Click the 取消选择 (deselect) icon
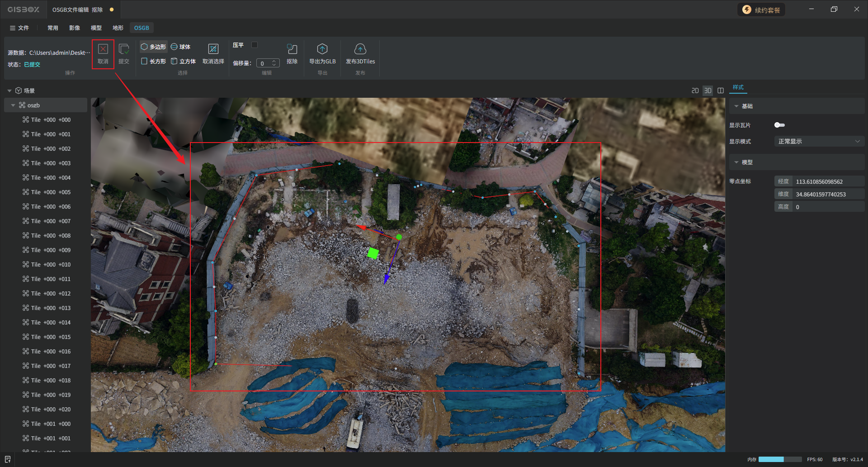The height and width of the screenshot is (467, 868). [213, 49]
